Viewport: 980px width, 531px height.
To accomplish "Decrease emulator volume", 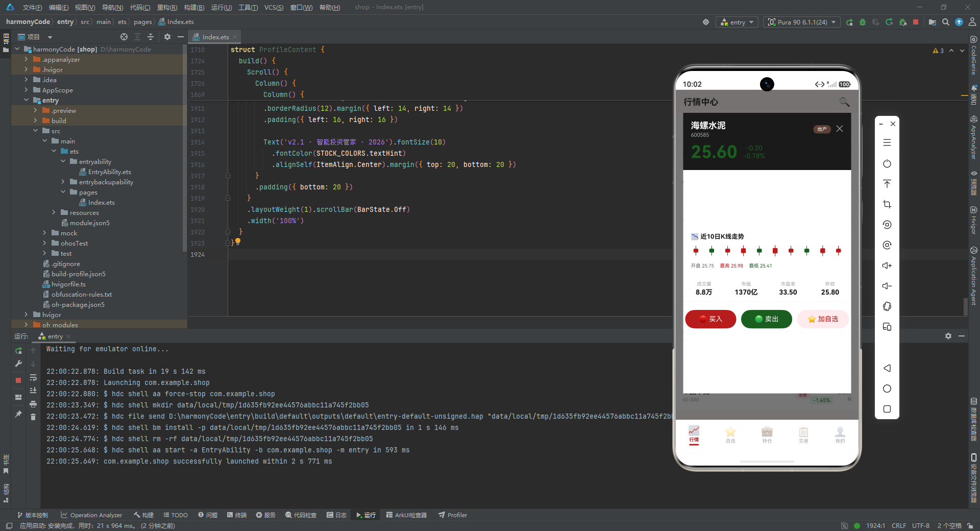I will point(887,286).
